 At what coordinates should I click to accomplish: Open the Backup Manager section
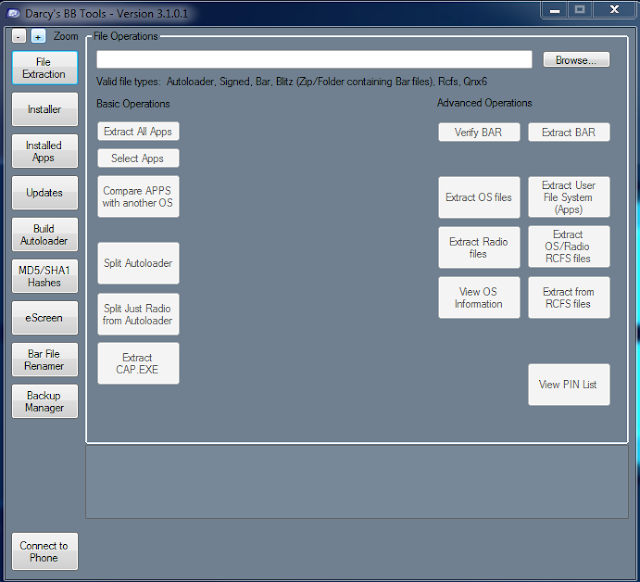(x=44, y=401)
